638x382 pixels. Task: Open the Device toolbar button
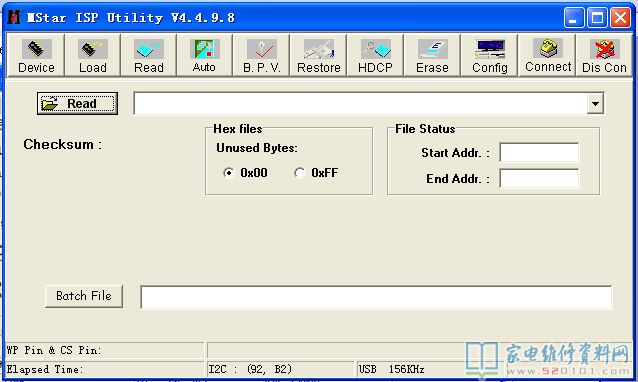[x=36, y=55]
